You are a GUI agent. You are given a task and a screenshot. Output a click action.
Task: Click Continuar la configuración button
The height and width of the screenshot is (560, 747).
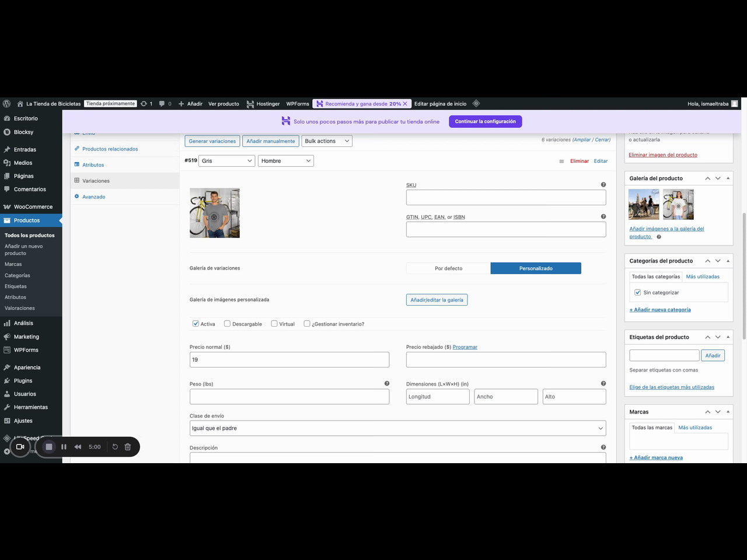(x=486, y=121)
